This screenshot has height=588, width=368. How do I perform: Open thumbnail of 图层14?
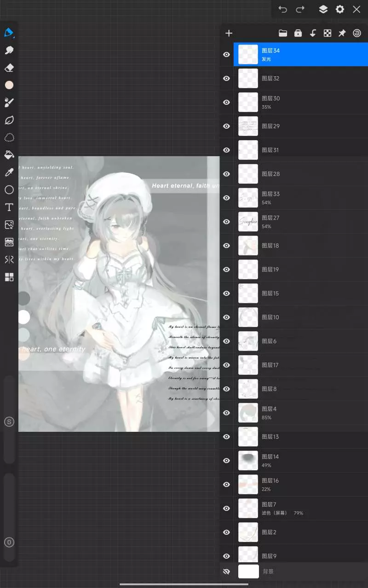coord(248,460)
